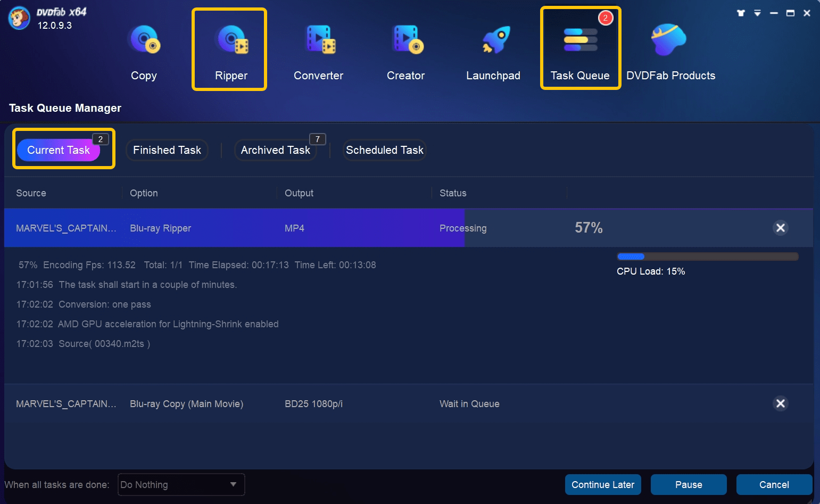Expand the 'When all tasks are done' dropdown

[x=181, y=484]
